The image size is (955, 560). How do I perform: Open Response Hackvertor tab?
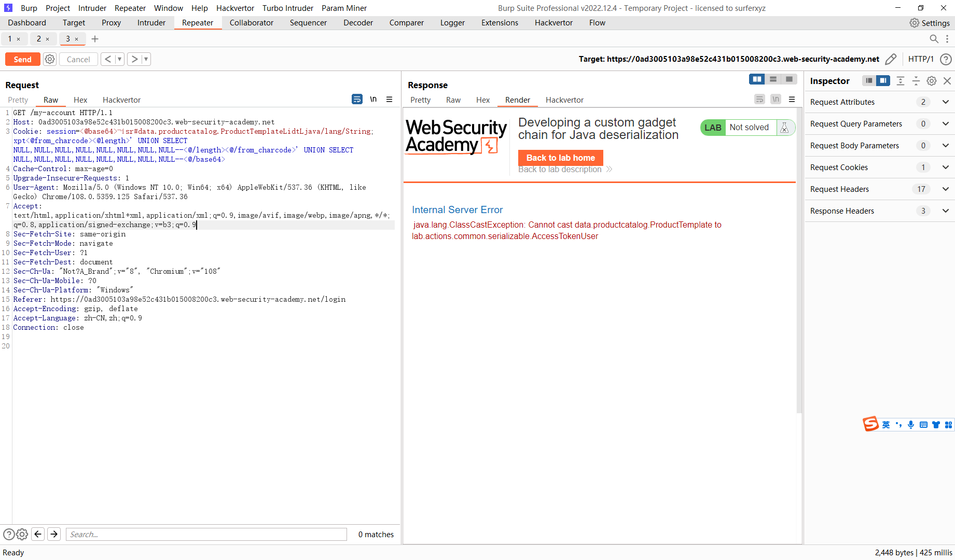coord(564,100)
